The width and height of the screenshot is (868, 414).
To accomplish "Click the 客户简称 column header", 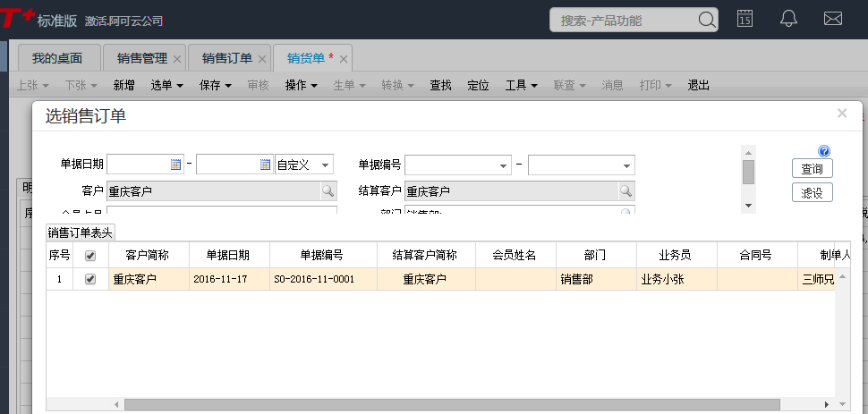I will pyautogui.click(x=149, y=255).
